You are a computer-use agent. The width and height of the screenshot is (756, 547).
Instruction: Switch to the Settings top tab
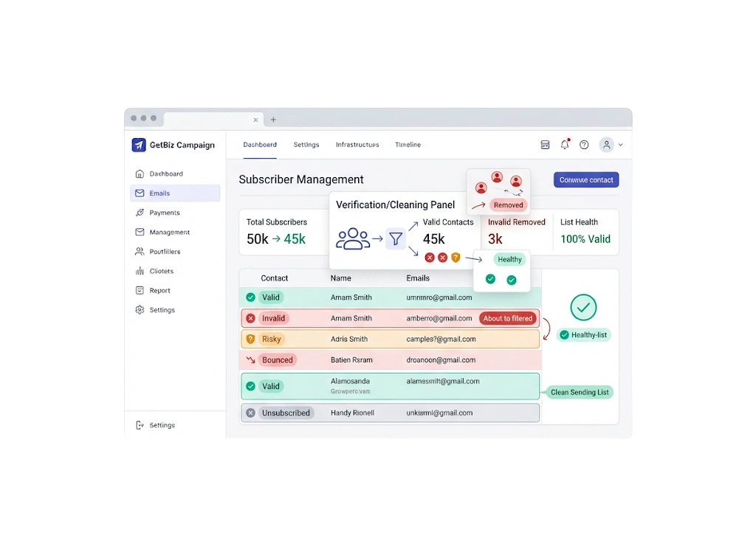(x=306, y=145)
